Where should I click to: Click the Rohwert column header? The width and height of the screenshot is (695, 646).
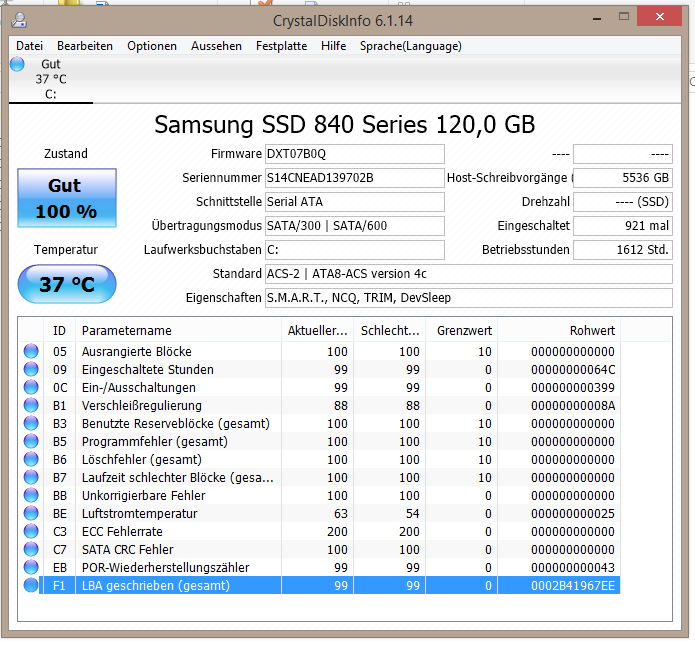point(559,331)
